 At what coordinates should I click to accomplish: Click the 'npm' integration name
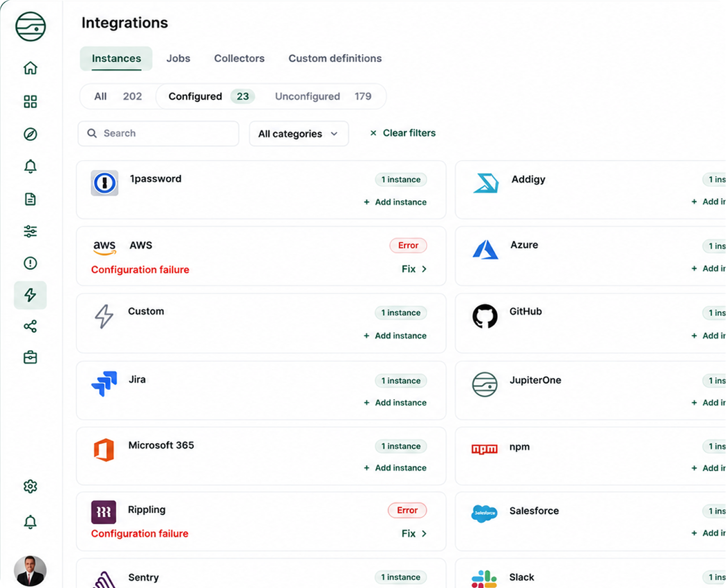coord(520,447)
